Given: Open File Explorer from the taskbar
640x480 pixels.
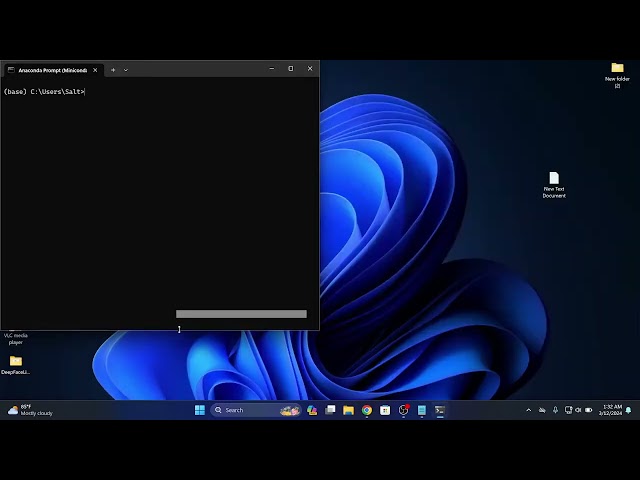Looking at the screenshot, I should coord(348,410).
